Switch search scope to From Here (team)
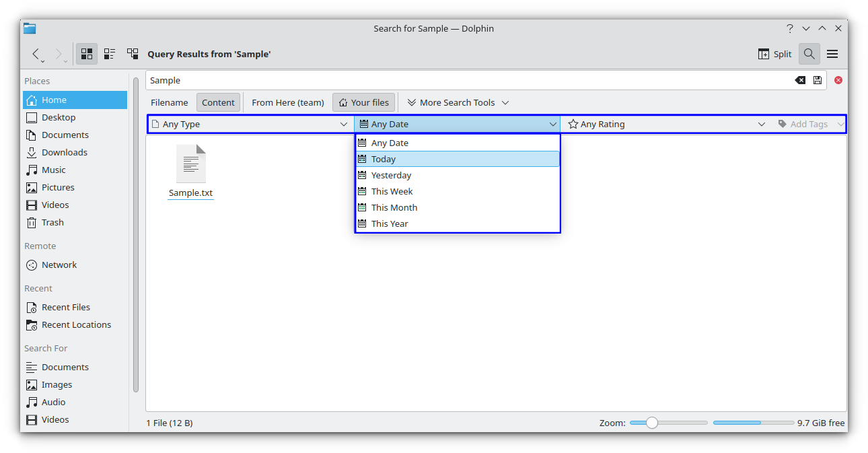 coord(288,102)
